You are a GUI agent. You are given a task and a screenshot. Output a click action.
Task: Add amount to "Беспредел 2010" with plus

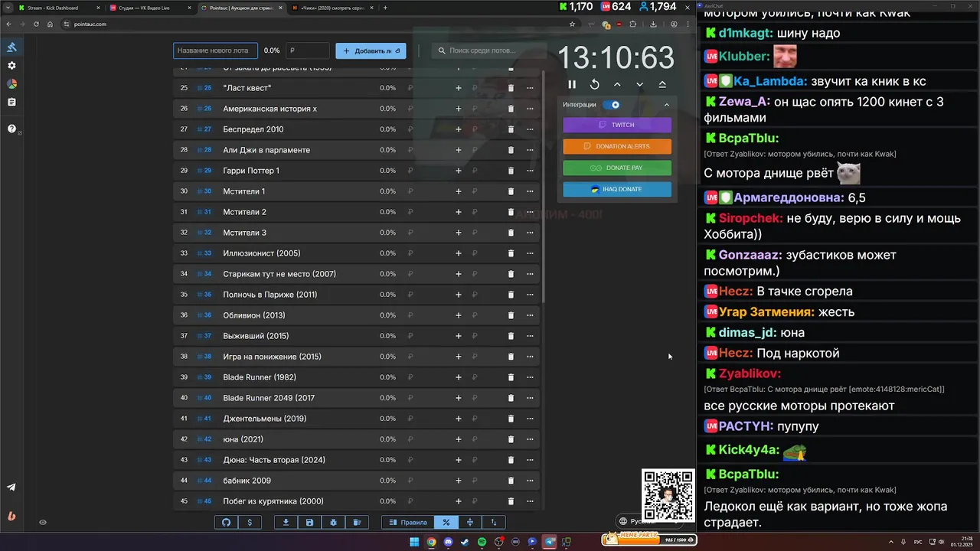(x=459, y=129)
